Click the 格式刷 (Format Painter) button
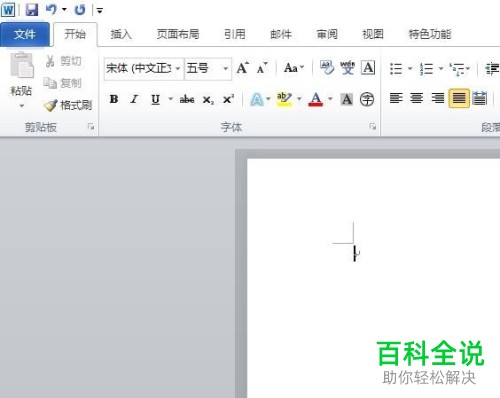500x398 pixels. click(x=68, y=105)
